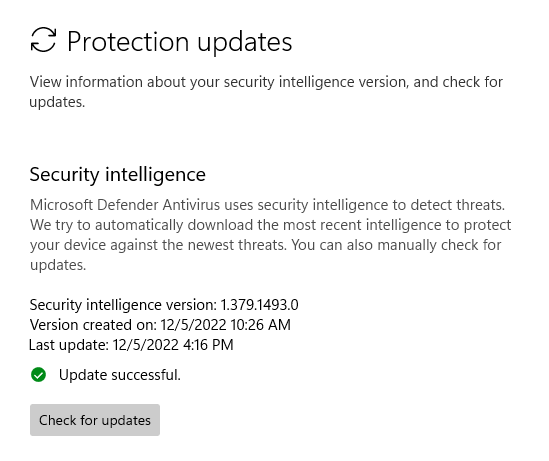Screen dimensions: 549x461
Task: Click the View information about security intelligence text
Action: [x=266, y=92]
